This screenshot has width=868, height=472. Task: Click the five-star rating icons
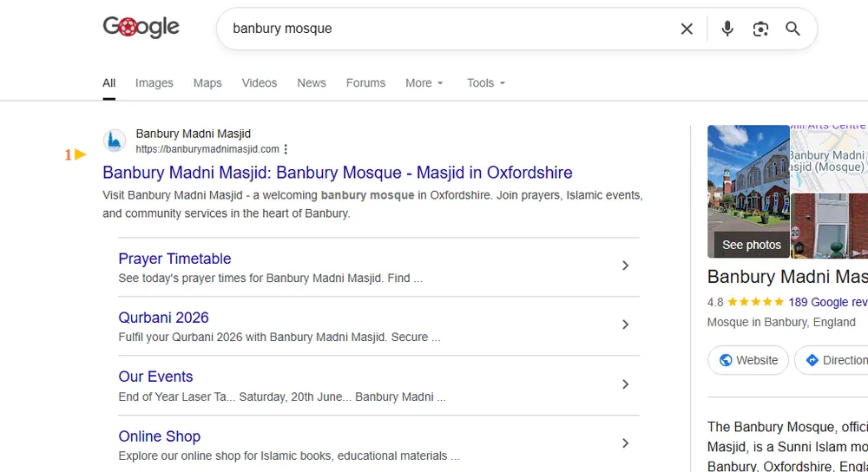pyautogui.click(x=755, y=302)
